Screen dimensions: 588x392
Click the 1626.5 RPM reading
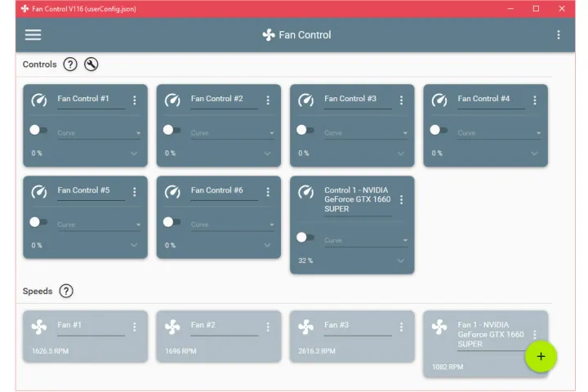click(51, 351)
